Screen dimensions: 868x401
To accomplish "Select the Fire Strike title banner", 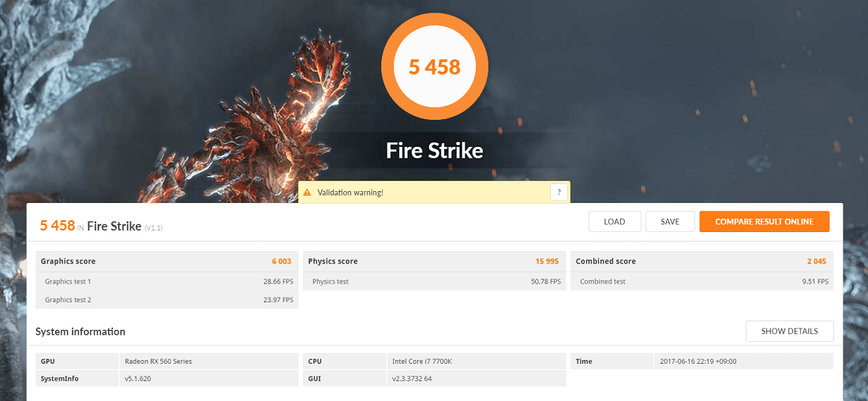I will pyautogui.click(x=435, y=151).
